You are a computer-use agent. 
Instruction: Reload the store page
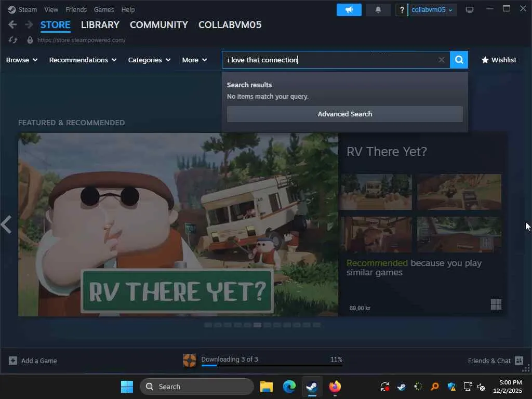pos(13,40)
